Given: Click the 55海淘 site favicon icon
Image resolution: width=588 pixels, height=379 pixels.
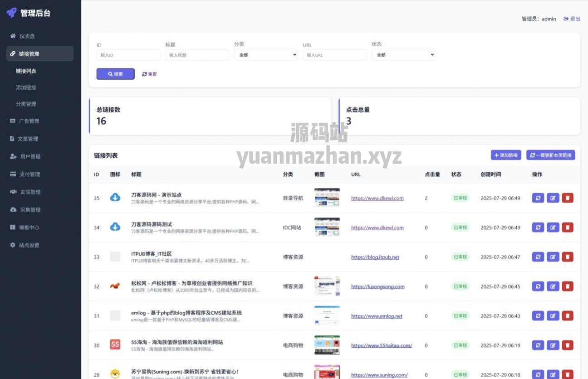Looking at the screenshot, I should click(x=115, y=345).
